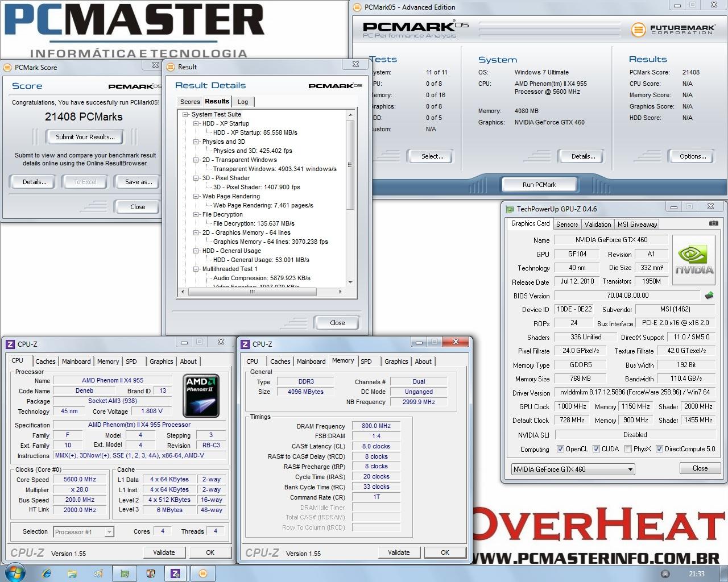Click the scroll down arrow in Result Details

(x=350, y=282)
